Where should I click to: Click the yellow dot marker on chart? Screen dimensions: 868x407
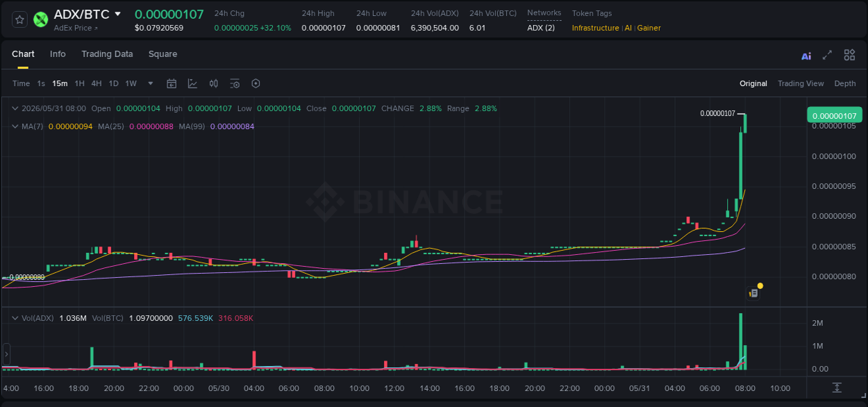tap(760, 285)
